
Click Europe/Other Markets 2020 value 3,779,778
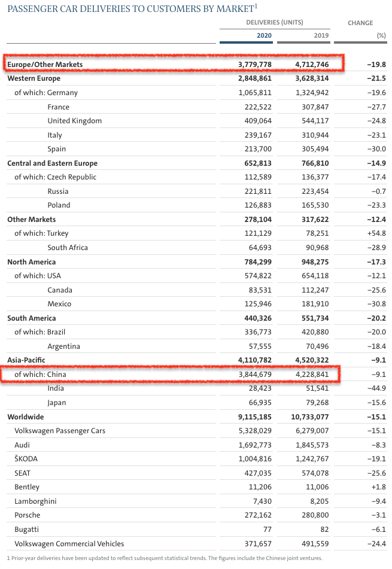tap(255, 65)
